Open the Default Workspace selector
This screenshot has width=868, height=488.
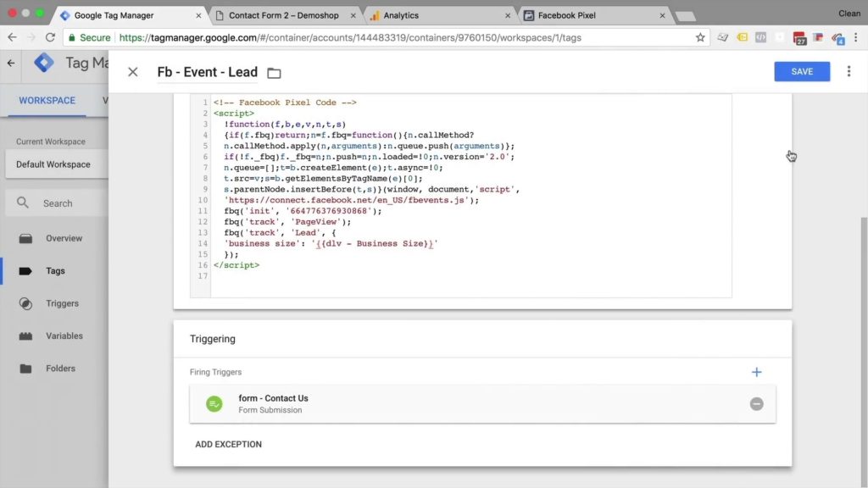pos(54,164)
